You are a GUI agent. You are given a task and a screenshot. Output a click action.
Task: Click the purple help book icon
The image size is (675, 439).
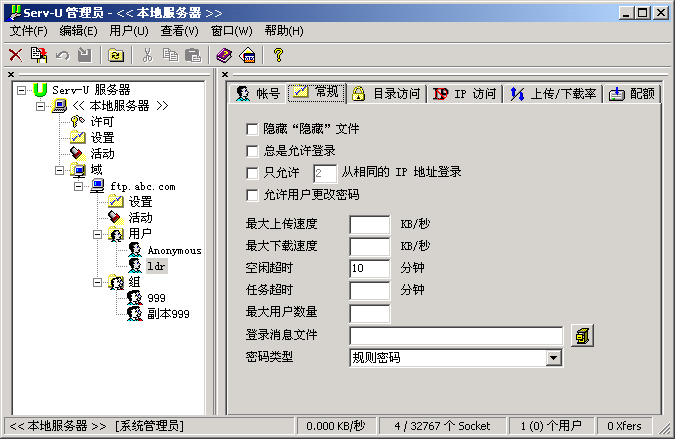(x=224, y=55)
